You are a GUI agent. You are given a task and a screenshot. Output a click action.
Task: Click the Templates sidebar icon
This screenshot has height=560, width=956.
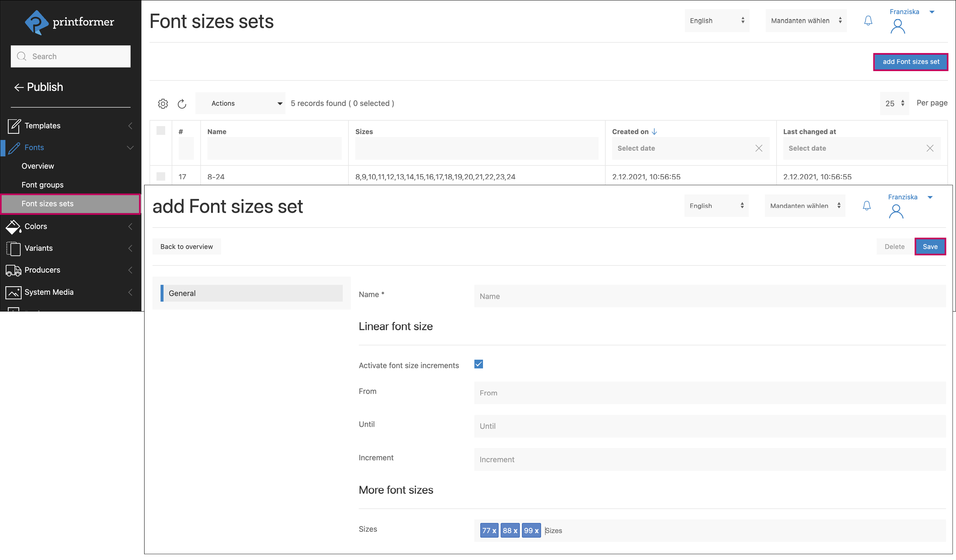14,126
